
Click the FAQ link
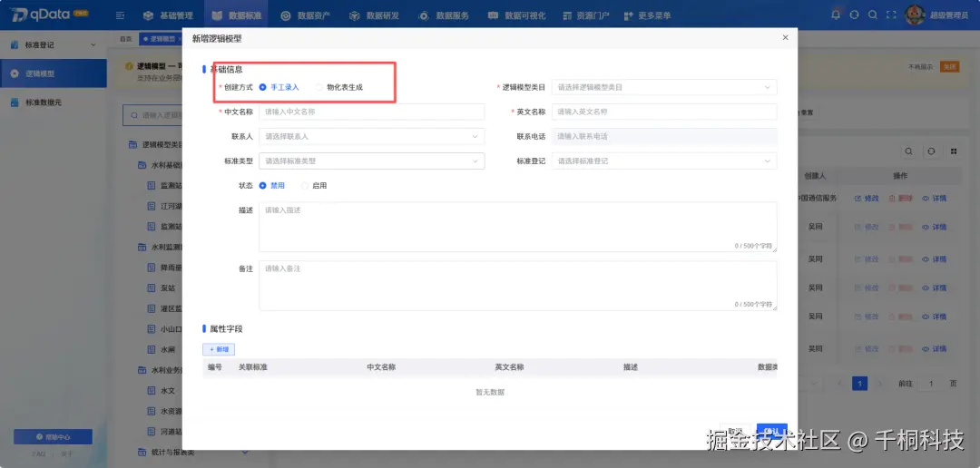39,454
